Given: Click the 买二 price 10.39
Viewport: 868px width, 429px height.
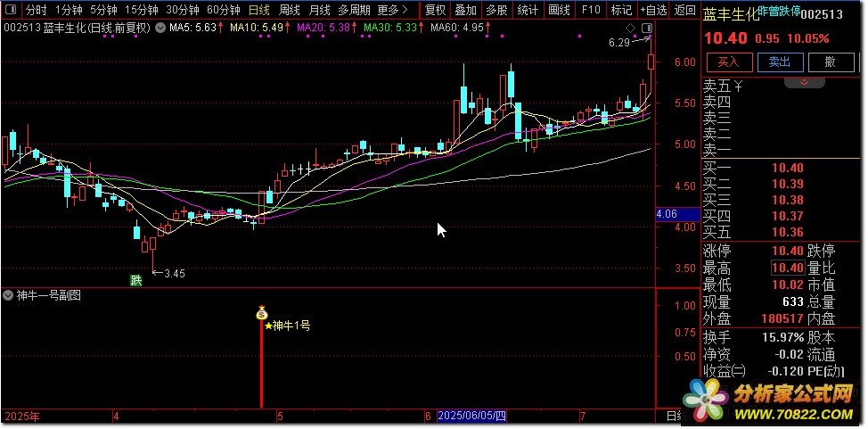Looking at the screenshot, I should [788, 185].
